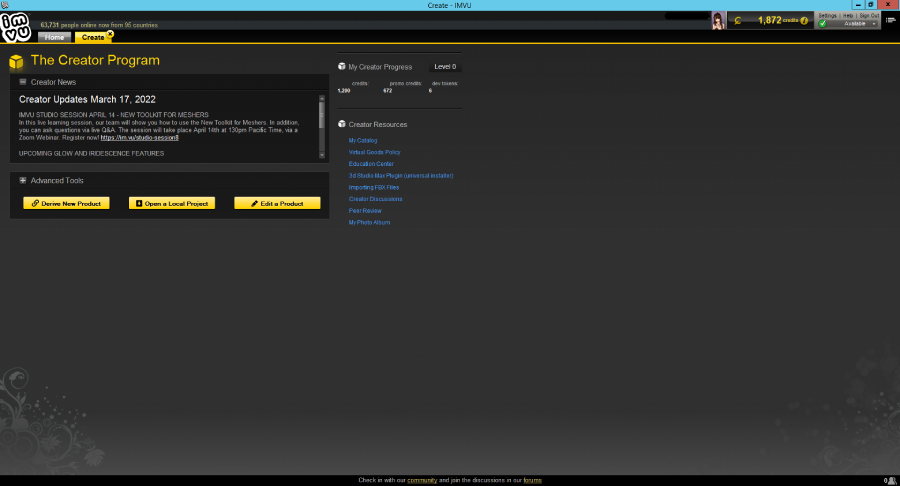Image resolution: width=900 pixels, height=486 pixels.
Task: Collapse the Creator News section
Action: pyautogui.click(x=23, y=82)
